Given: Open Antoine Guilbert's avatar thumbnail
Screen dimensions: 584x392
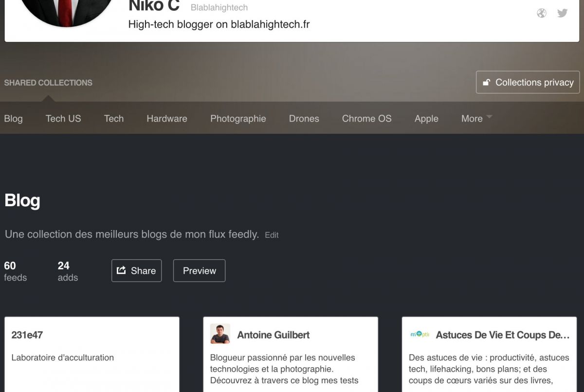Looking at the screenshot, I should (x=220, y=334).
